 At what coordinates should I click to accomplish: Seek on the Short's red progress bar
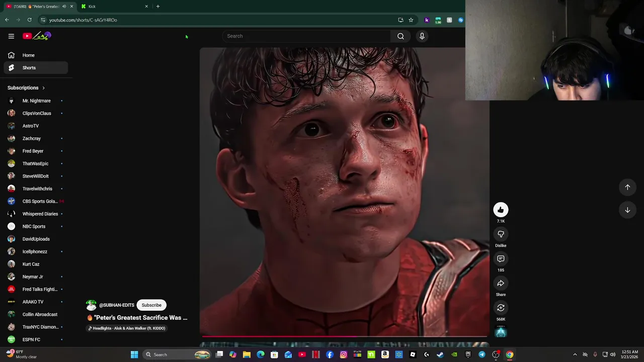coord(344,336)
